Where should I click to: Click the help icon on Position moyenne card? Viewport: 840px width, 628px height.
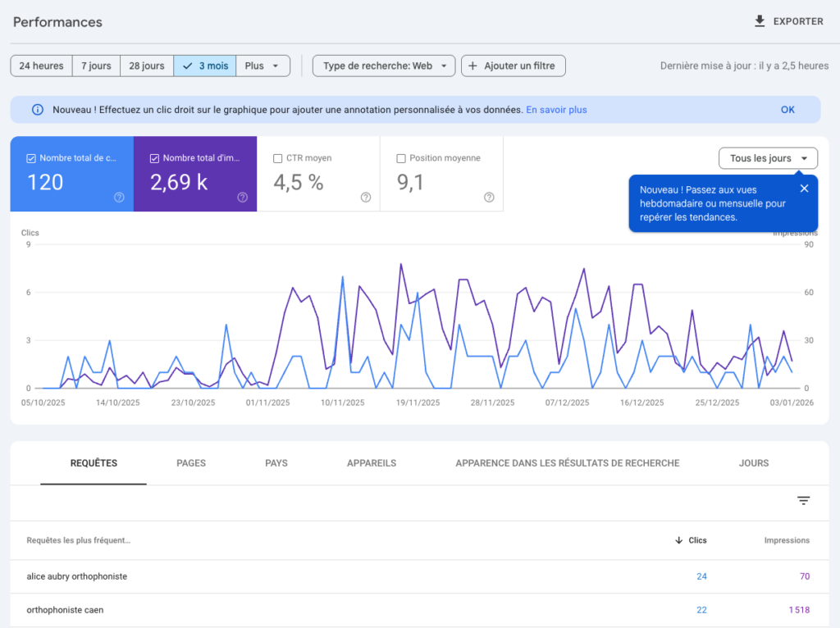click(489, 197)
